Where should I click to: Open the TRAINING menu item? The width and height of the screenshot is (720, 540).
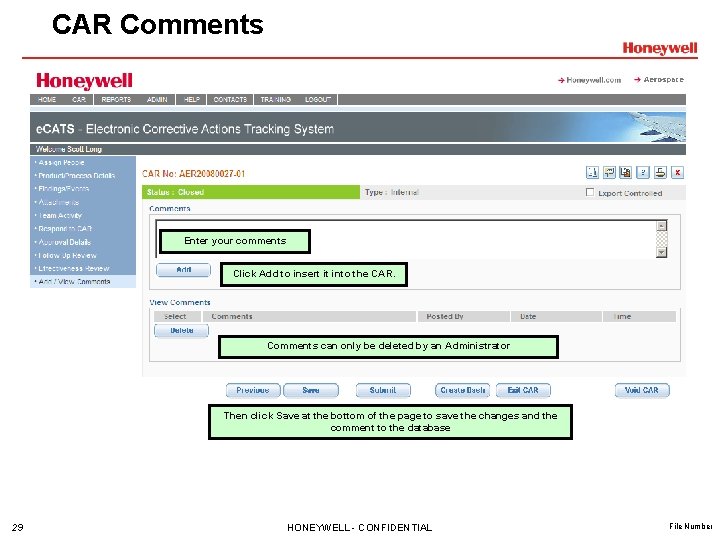[x=276, y=100]
